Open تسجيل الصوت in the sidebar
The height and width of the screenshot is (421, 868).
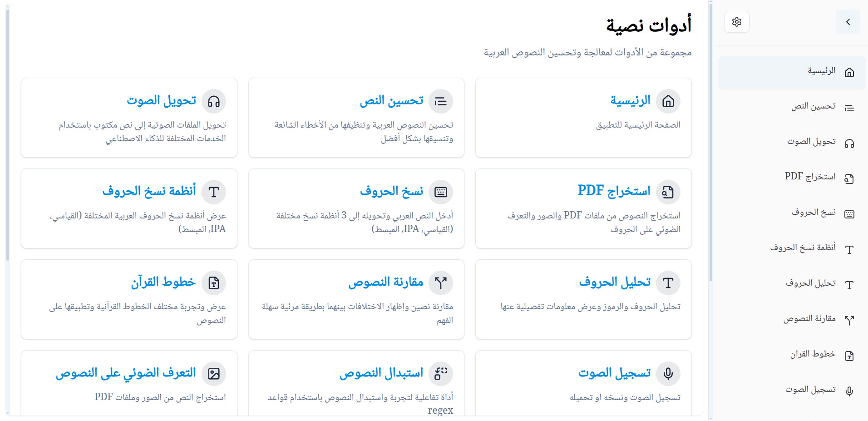point(792,391)
